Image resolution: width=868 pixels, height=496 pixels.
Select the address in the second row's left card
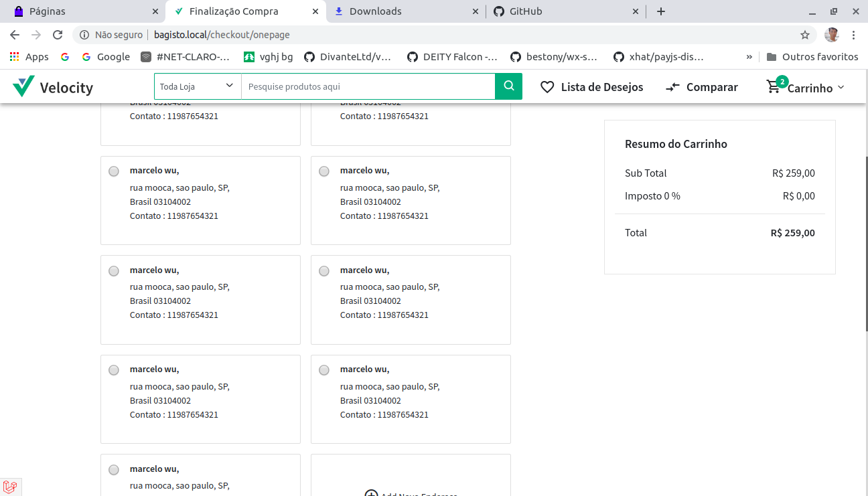point(114,171)
